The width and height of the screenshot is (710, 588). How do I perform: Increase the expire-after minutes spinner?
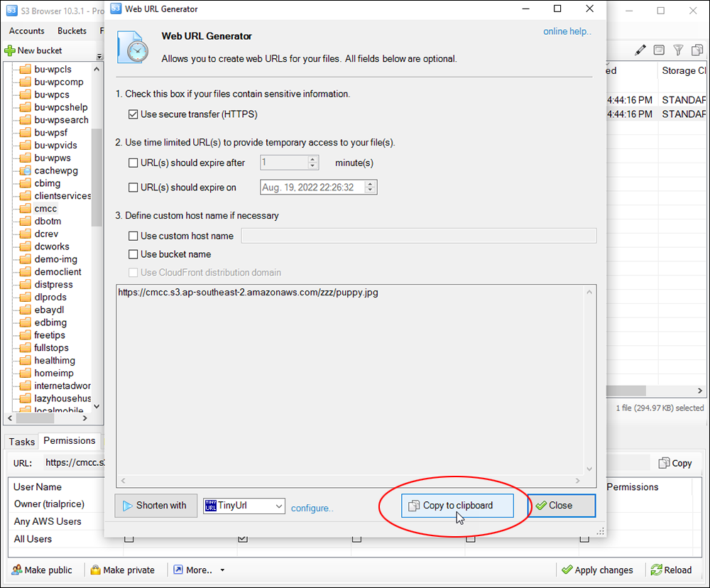(x=312, y=159)
